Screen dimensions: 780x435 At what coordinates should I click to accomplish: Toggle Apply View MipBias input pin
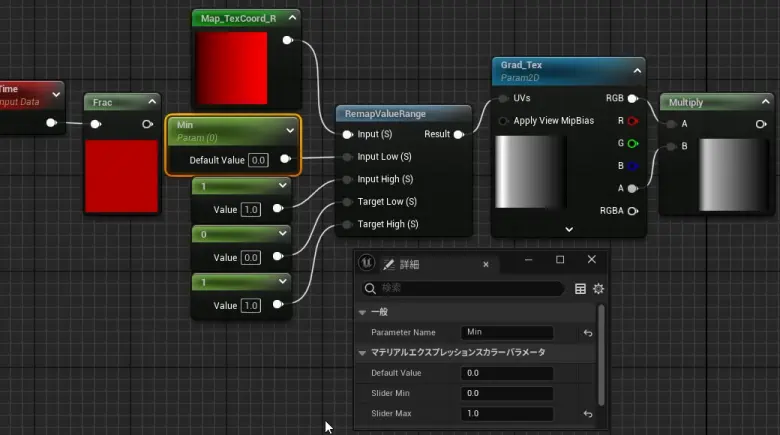502,121
